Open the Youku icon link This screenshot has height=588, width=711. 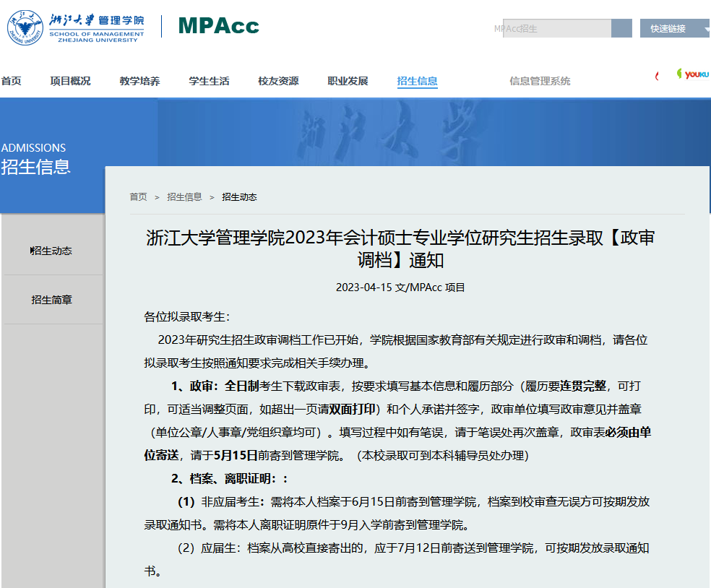pos(694,74)
